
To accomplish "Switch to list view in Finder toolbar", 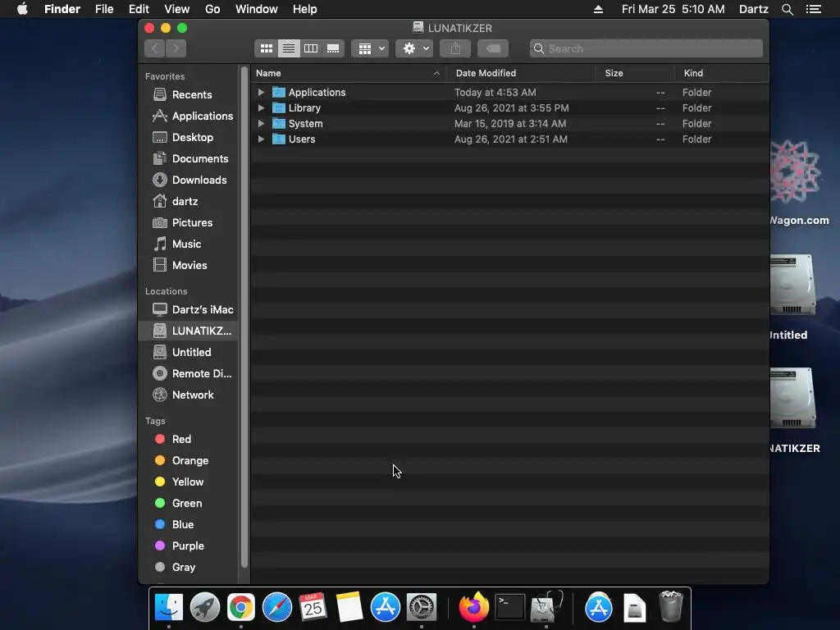I will (288, 48).
